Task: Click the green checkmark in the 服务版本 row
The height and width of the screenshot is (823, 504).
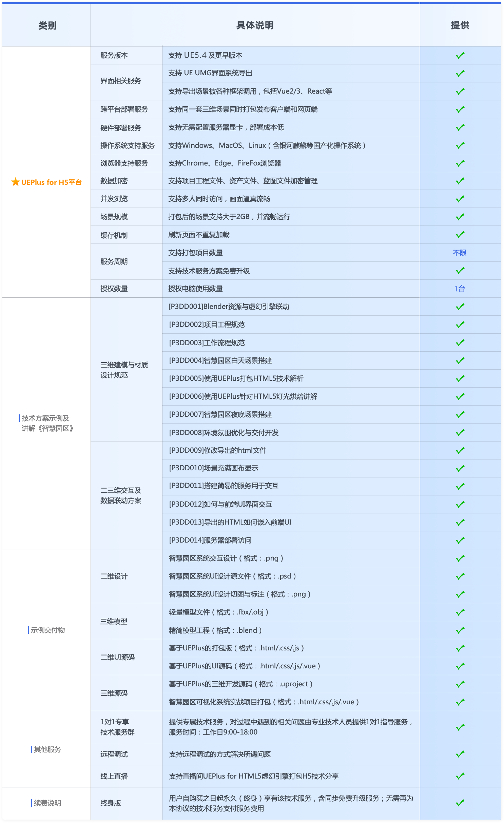Action: tap(460, 55)
